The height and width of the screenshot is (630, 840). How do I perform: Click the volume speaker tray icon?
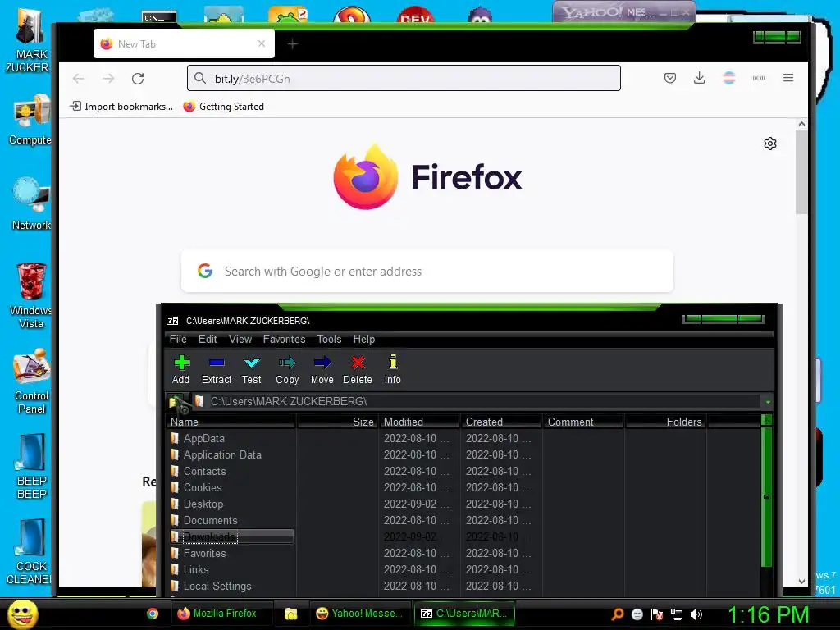coord(696,614)
